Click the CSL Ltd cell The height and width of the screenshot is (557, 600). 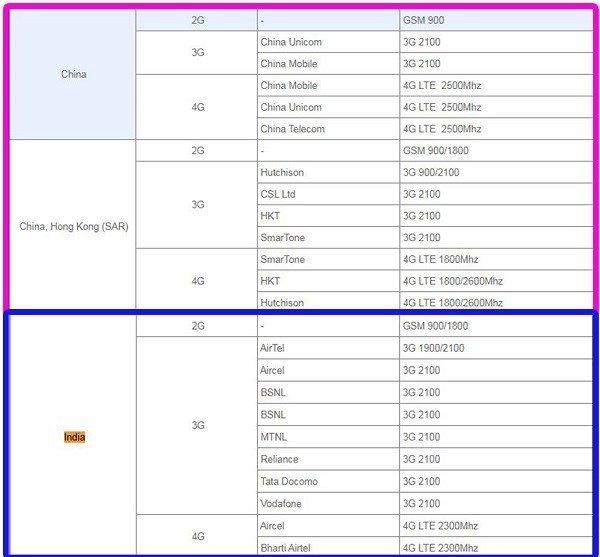328,194
